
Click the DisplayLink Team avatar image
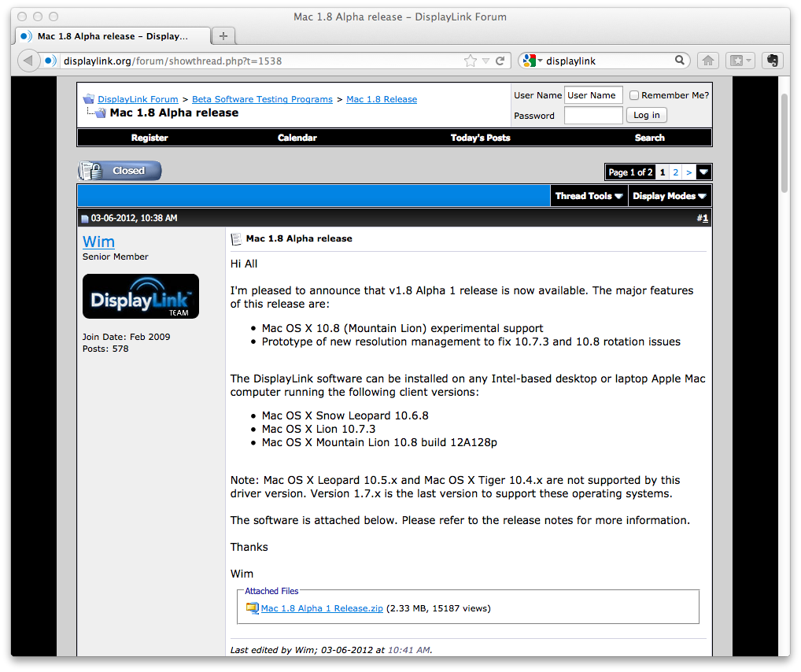pyautogui.click(x=141, y=297)
